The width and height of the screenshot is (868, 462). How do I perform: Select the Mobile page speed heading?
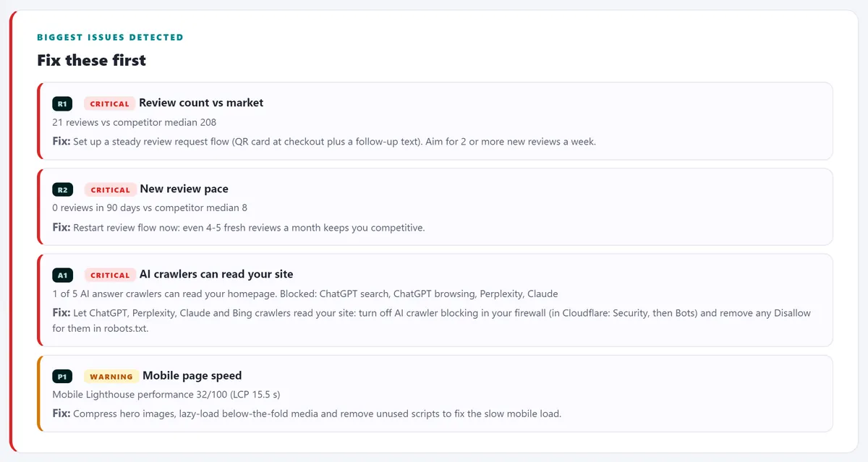tap(192, 375)
